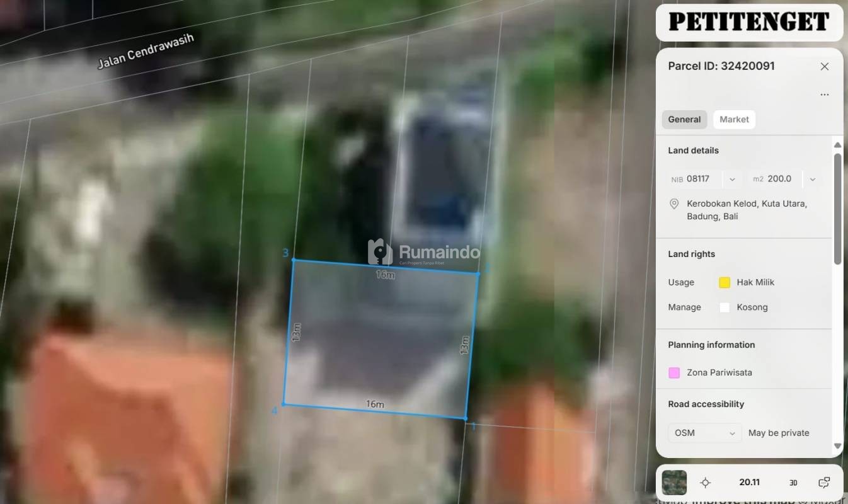The image size is (848, 504).
Task: Open the feedback chat bubbles icon
Action: point(823,483)
